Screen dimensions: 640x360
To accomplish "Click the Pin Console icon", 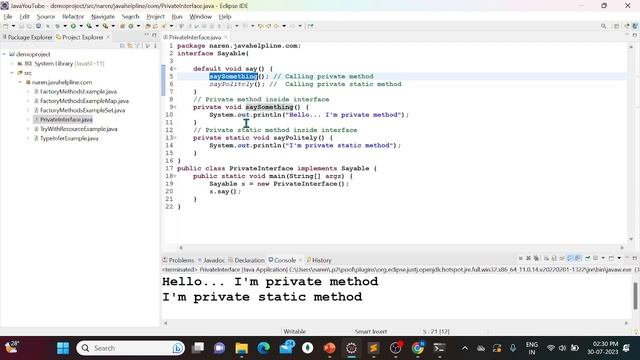I will [587, 258].
